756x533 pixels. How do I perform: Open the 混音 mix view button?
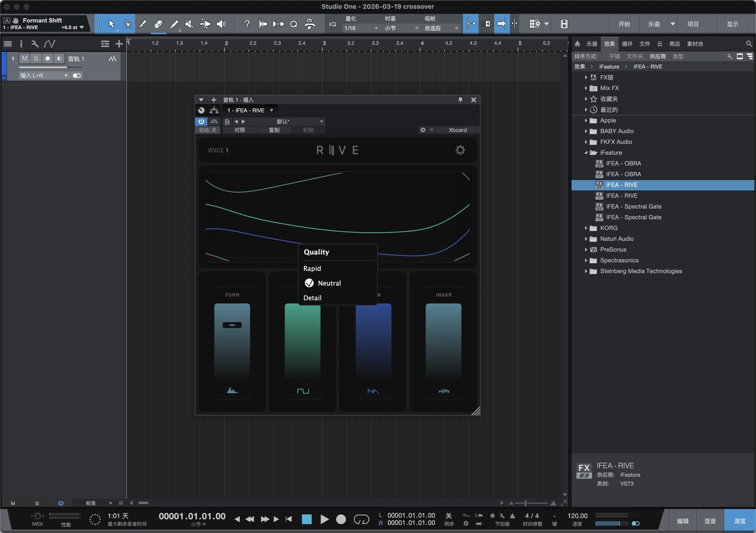tap(710, 521)
